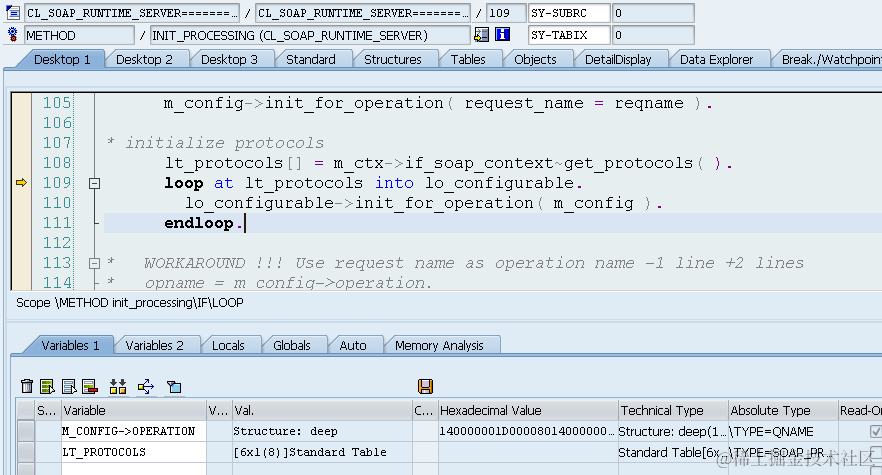Open the Break./Watchpoints tab
This screenshot has width=882, height=475.
(830, 60)
